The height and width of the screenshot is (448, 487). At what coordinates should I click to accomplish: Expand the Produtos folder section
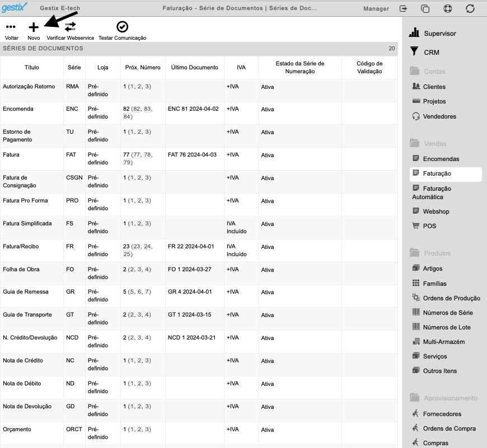(430, 253)
